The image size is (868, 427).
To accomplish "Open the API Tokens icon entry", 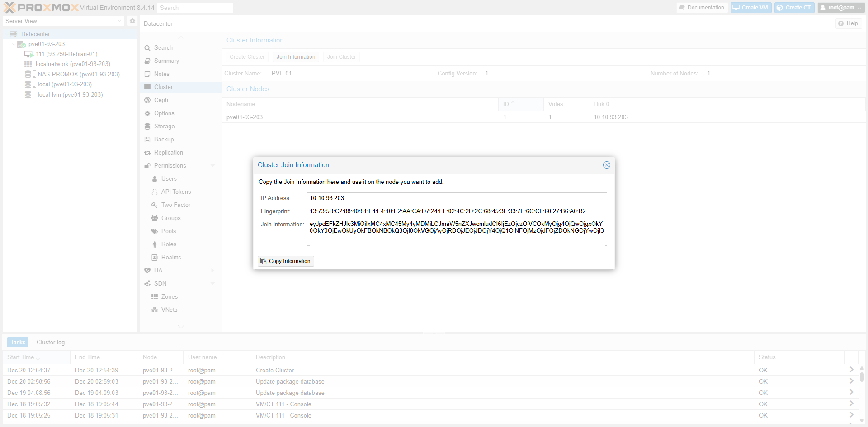I will click(155, 192).
